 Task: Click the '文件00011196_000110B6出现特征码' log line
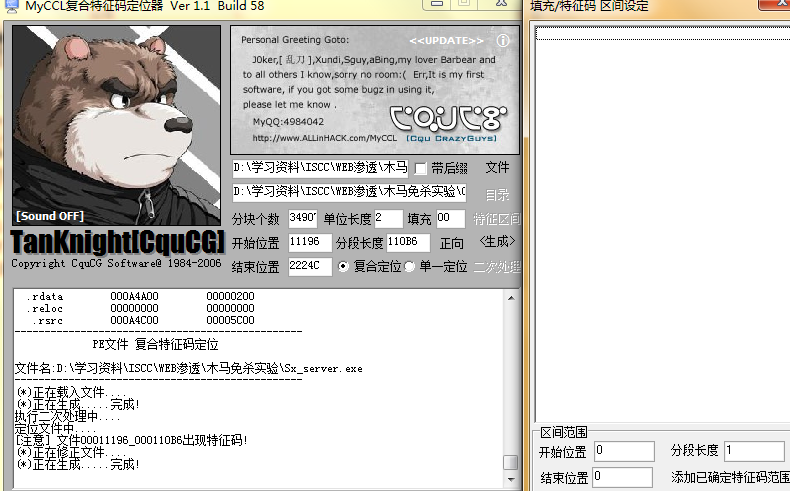pyautogui.click(x=131, y=441)
